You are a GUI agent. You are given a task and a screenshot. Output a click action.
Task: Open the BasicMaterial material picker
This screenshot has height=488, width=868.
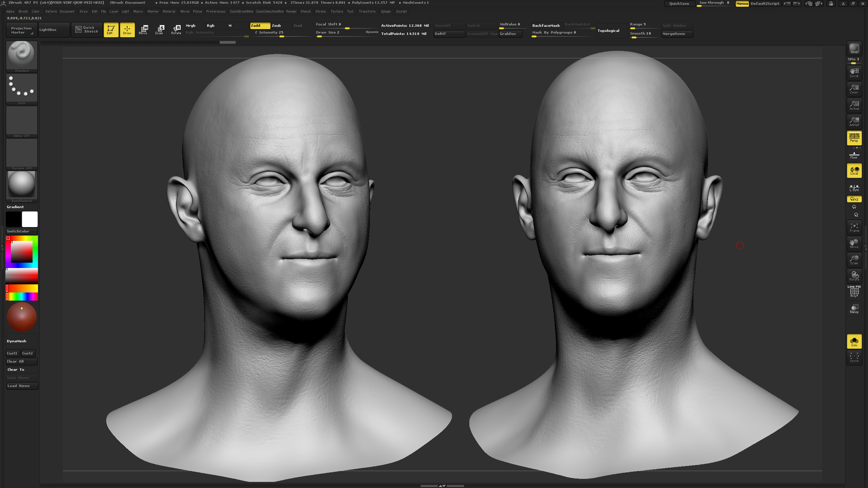(x=22, y=187)
